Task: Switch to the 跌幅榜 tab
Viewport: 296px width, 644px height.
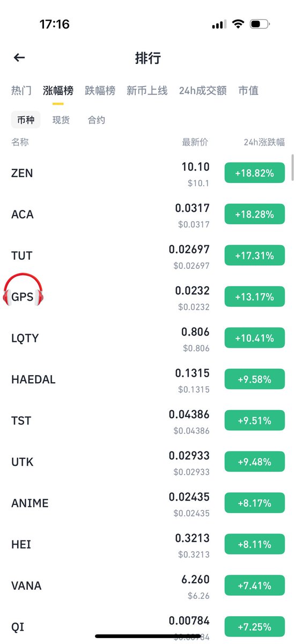Action: (x=100, y=90)
